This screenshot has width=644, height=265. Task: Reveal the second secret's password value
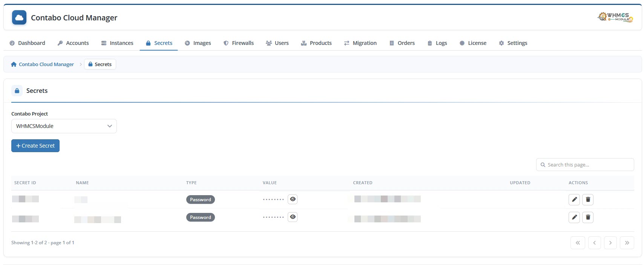293,217
